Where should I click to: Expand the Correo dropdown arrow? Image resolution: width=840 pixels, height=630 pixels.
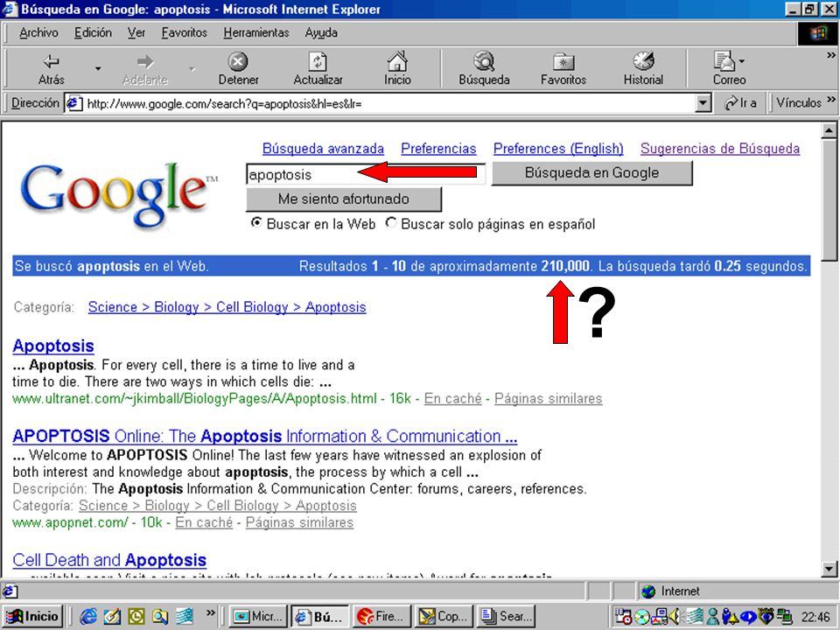(x=742, y=61)
